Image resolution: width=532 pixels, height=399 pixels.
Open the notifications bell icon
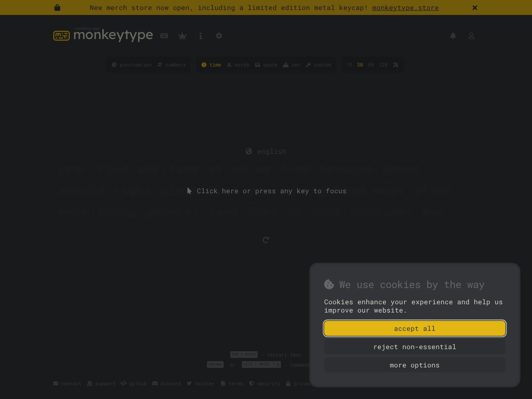[x=453, y=36]
